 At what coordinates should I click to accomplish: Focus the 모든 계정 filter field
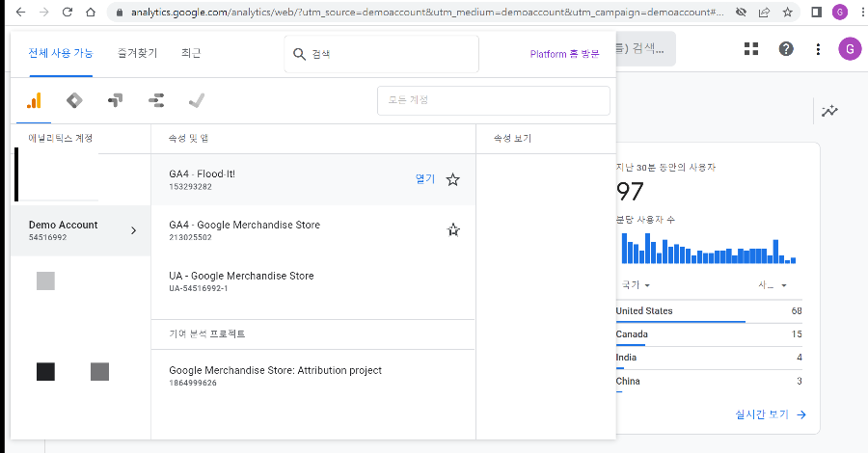[x=493, y=100]
